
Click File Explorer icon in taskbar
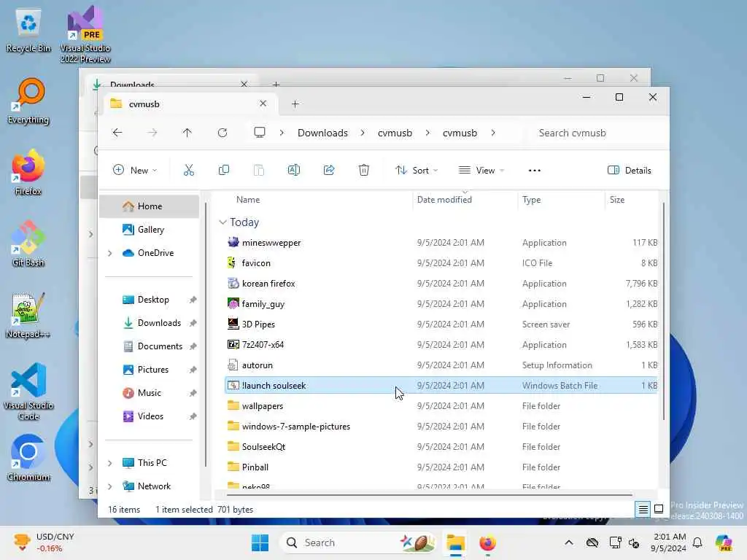(455, 542)
